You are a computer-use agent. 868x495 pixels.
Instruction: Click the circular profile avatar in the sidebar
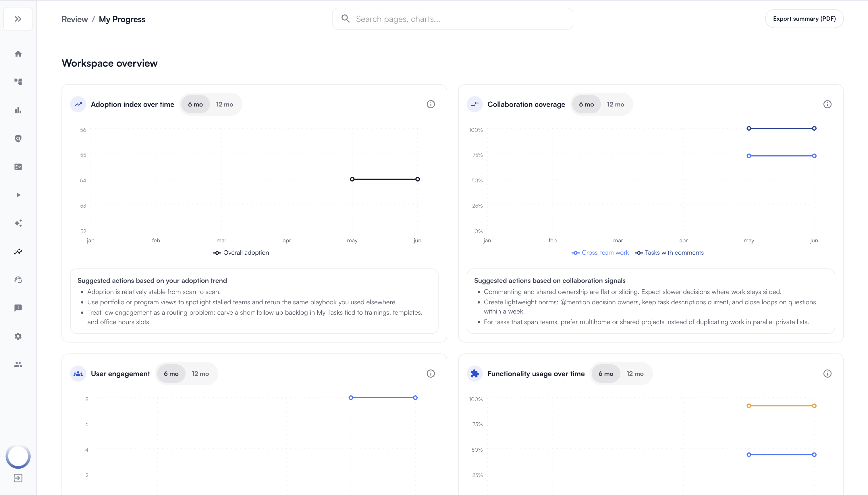tap(18, 456)
